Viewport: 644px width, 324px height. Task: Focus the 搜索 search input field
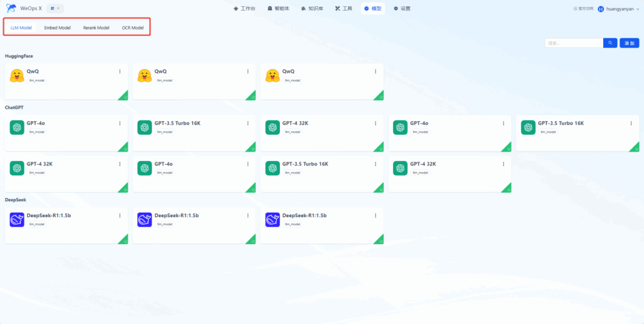click(x=574, y=43)
